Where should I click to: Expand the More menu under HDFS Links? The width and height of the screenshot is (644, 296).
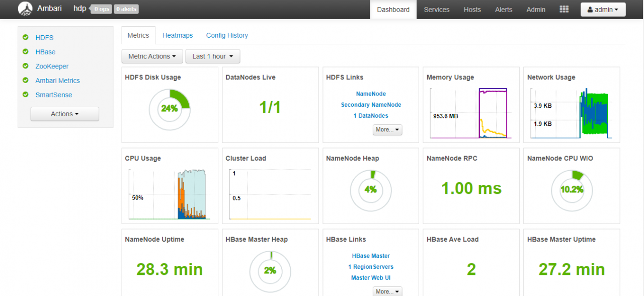(x=387, y=130)
